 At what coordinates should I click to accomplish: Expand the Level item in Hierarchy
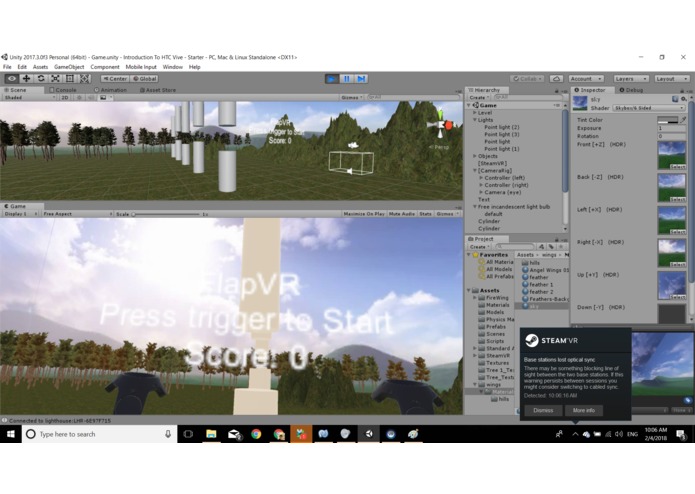(x=475, y=113)
